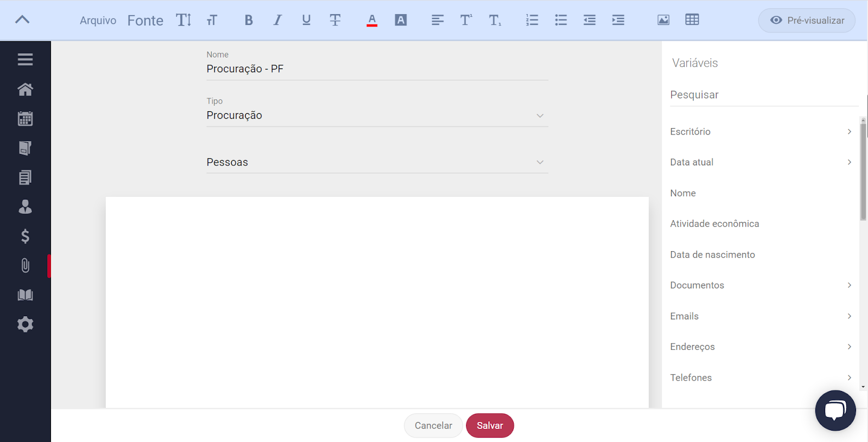Collapse the top toolbar with chevron
Viewport: 868px width, 442px height.
pyautogui.click(x=22, y=20)
